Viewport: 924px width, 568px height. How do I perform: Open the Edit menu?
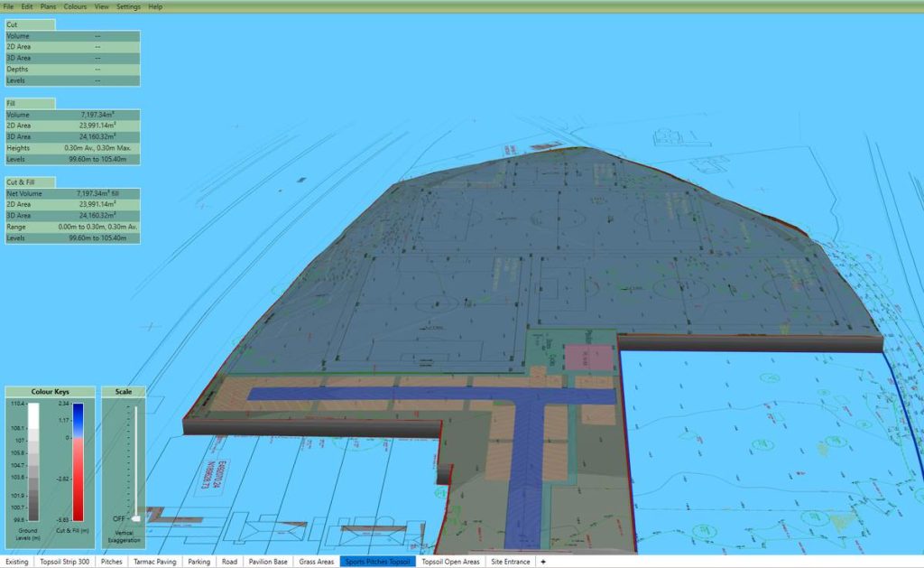(27, 6)
